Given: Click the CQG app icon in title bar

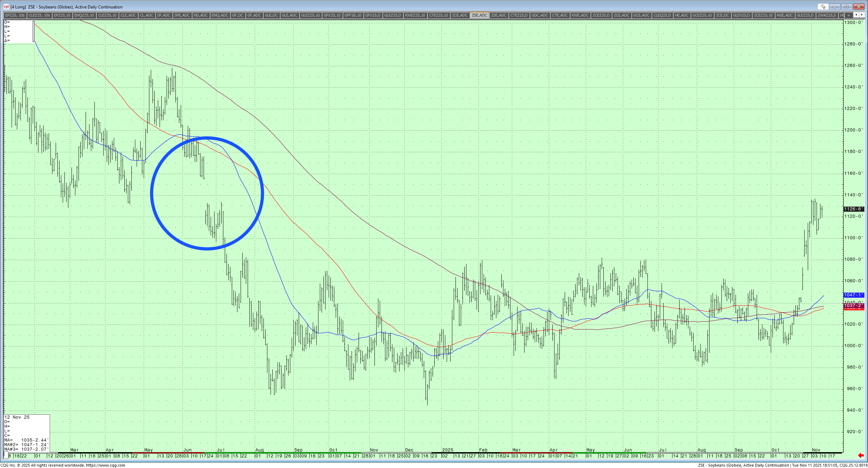Looking at the screenshot, I should 6,7.
